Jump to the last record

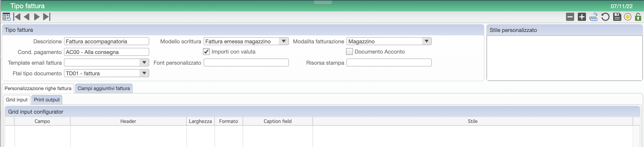tap(47, 17)
